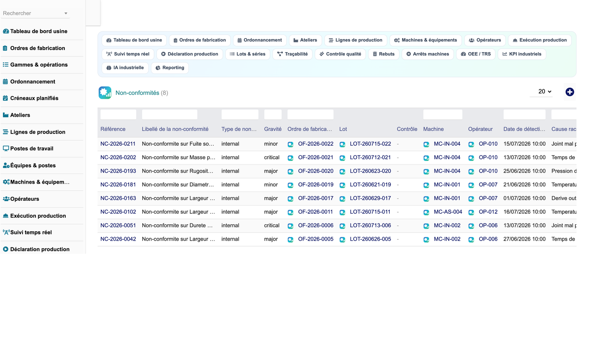The width and height of the screenshot is (589, 364).
Task: Open Postes de travail in the sidebar
Action: coord(32,149)
